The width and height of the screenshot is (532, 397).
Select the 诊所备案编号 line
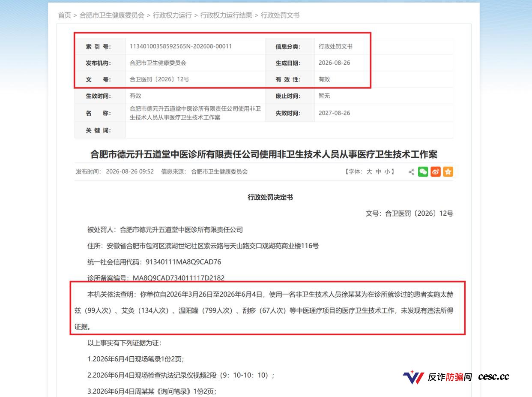156,278
